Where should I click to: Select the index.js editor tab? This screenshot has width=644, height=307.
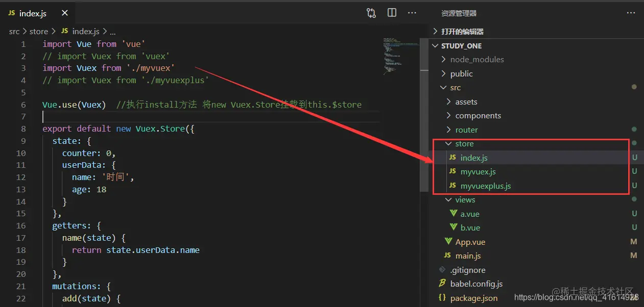tap(38, 13)
